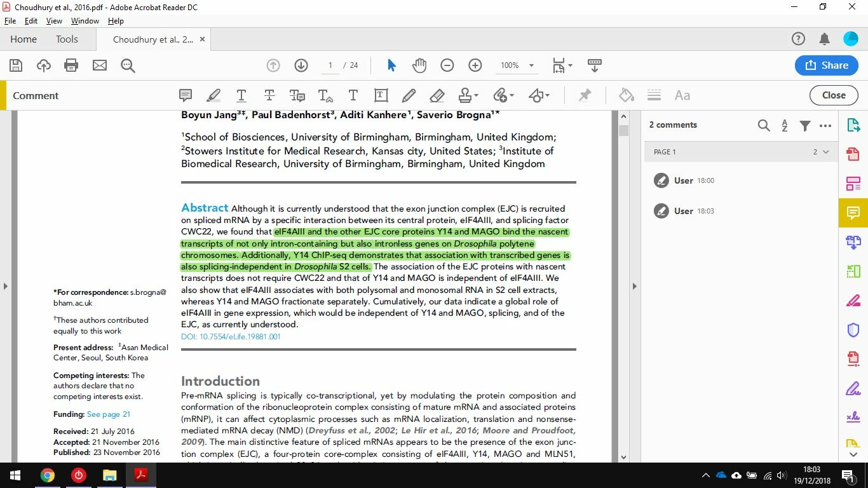Click the page number input field
This screenshot has width=868, height=488.
coord(330,65)
